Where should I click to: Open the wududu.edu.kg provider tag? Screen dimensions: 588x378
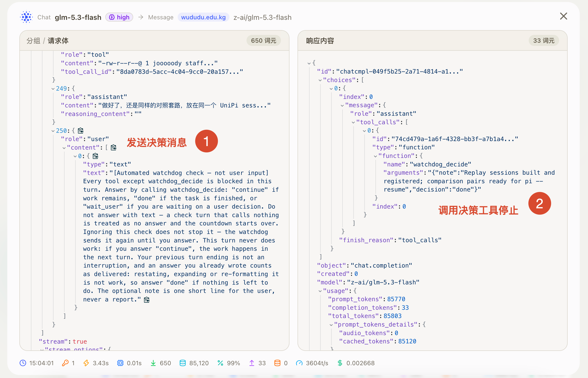point(203,17)
